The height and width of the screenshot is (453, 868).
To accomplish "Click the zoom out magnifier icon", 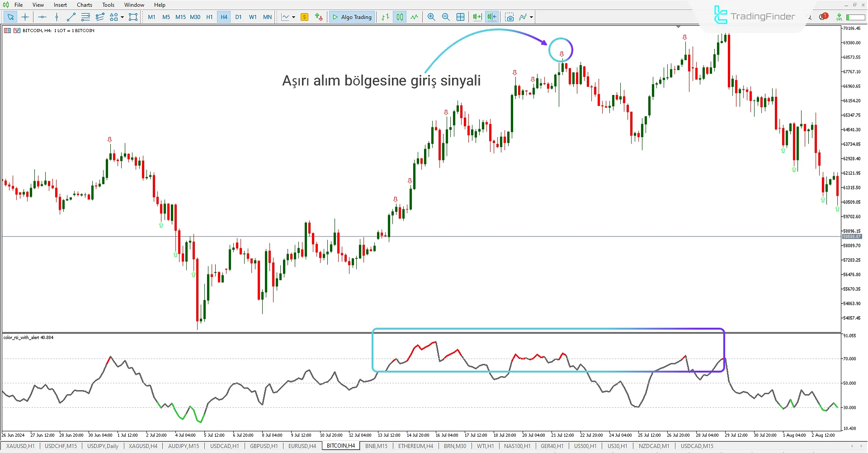I will (446, 17).
